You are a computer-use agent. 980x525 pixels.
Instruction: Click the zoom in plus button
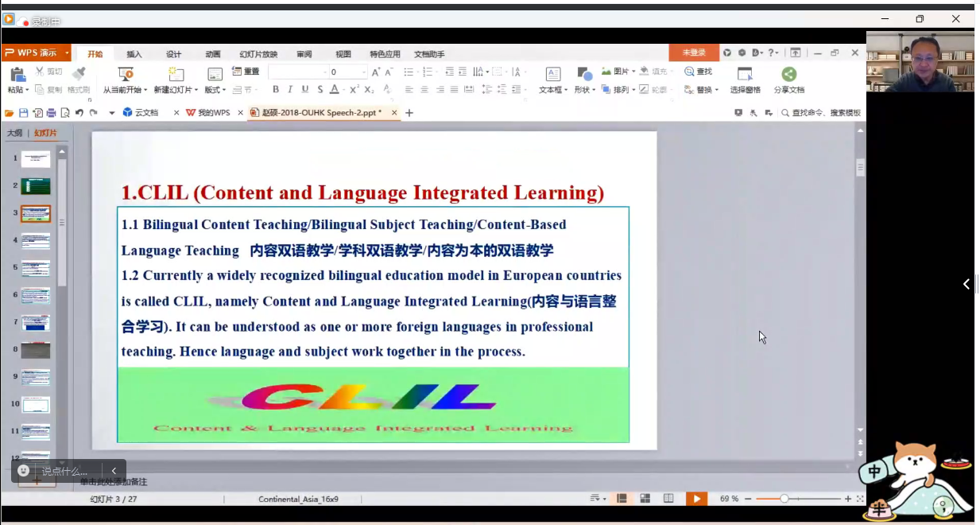(848, 499)
